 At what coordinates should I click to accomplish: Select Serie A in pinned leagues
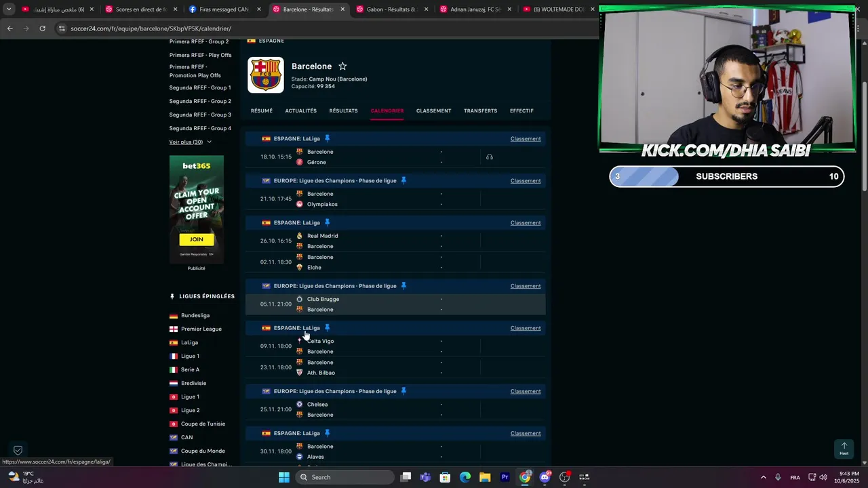pyautogui.click(x=190, y=369)
